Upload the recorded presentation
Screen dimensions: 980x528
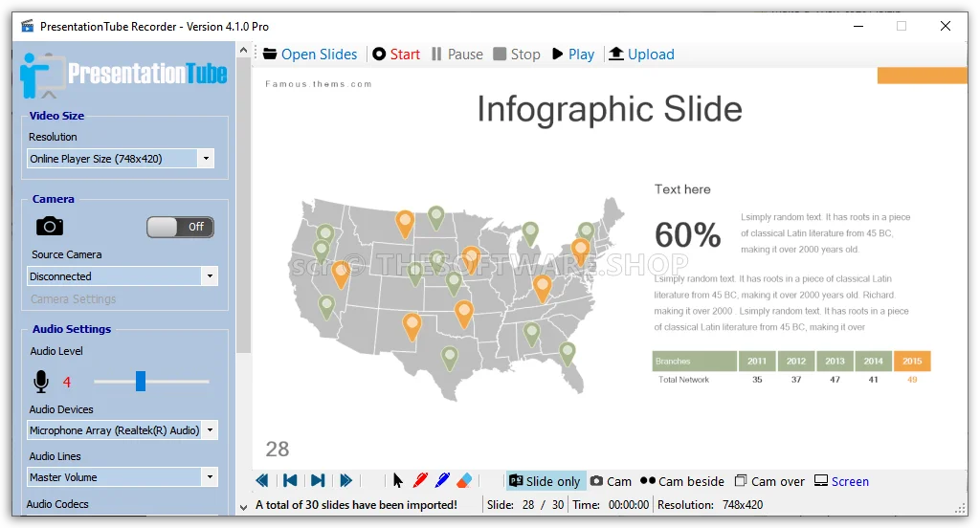click(x=642, y=55)
